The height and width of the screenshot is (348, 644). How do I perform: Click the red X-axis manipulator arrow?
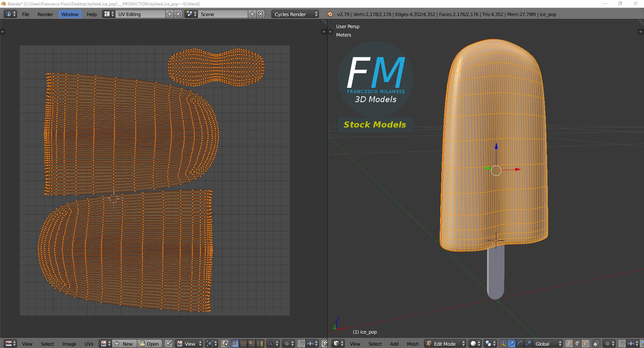click(518, 169)
